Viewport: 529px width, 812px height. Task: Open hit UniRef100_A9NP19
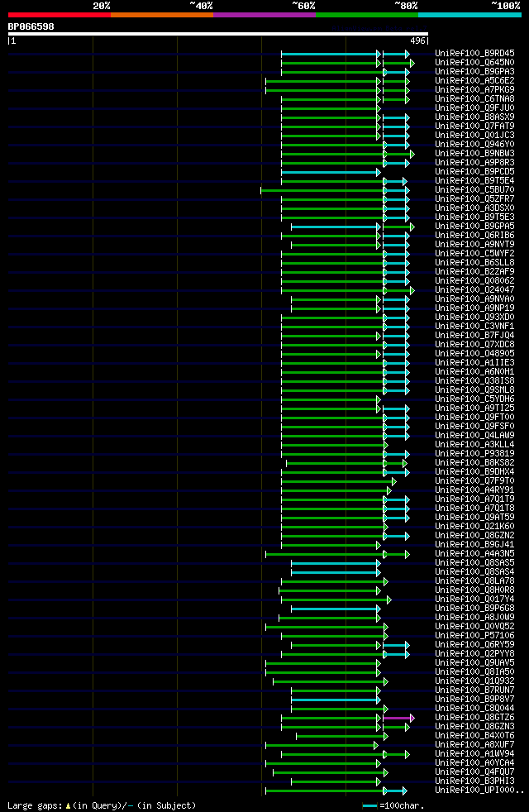pos(474,308)
